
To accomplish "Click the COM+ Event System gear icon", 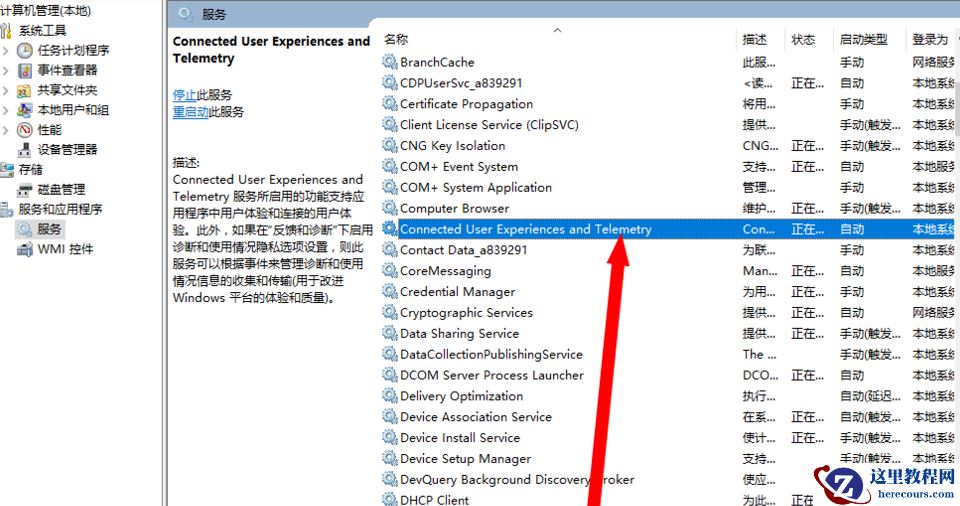I will point(390,166).
